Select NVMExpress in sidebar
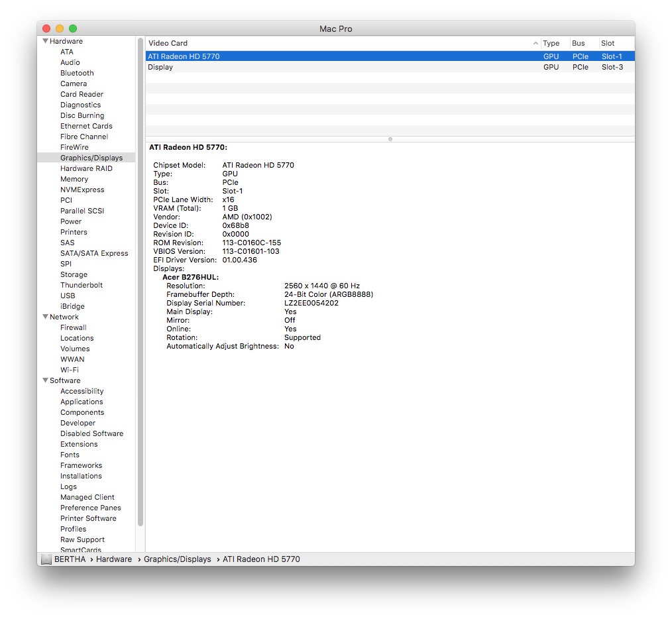672x619 pixels. pyautogui.click(x=82, y=190)
